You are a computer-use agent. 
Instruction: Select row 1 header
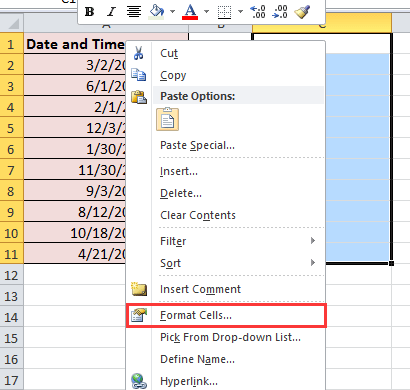pyautogui.click(x=12, y=43)
